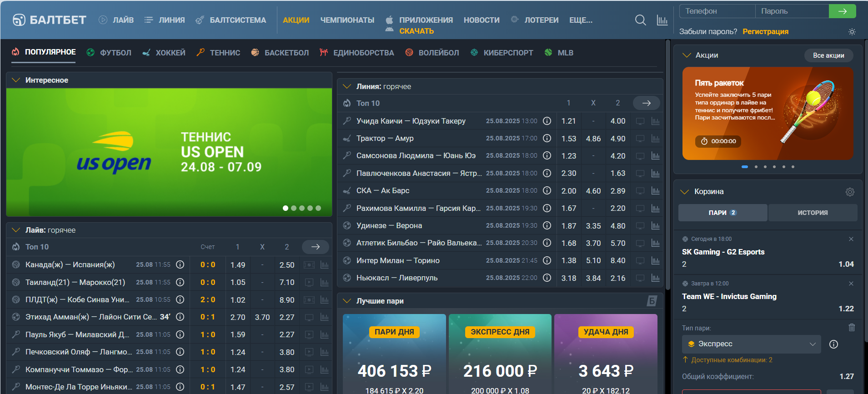Collapse the Интересное section chevron
This screenshot has width=868, height=394.
(16, 80)
